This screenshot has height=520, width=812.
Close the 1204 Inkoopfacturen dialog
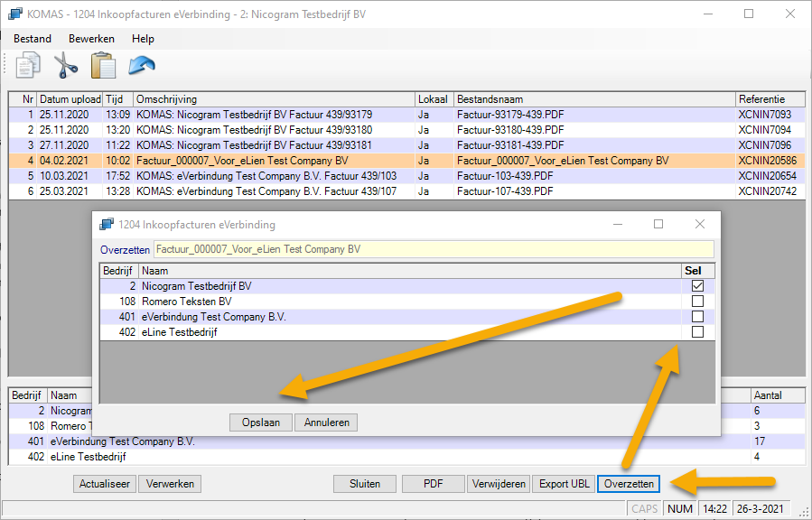point(700,224)
